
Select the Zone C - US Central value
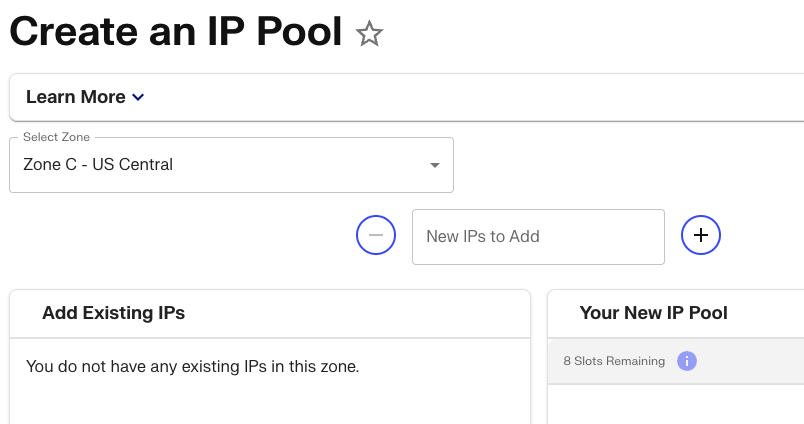[98, 165]
